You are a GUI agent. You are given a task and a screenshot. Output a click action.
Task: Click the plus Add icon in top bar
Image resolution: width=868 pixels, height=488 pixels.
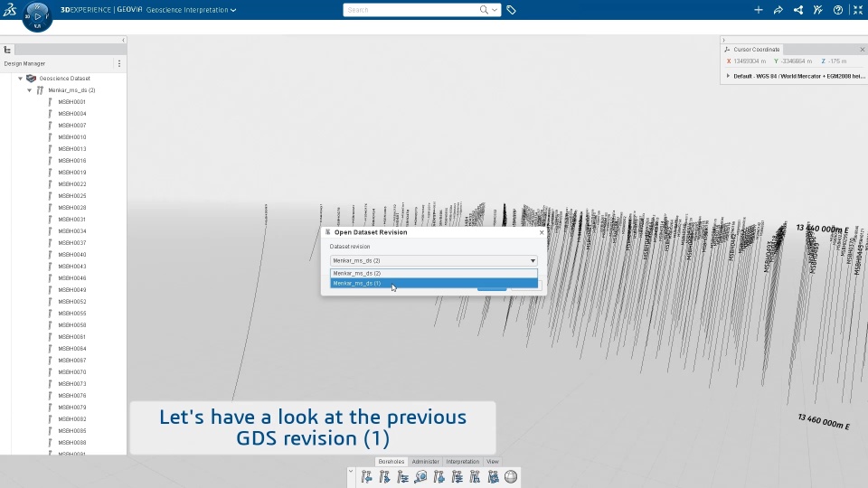click(x=759, y=10)
